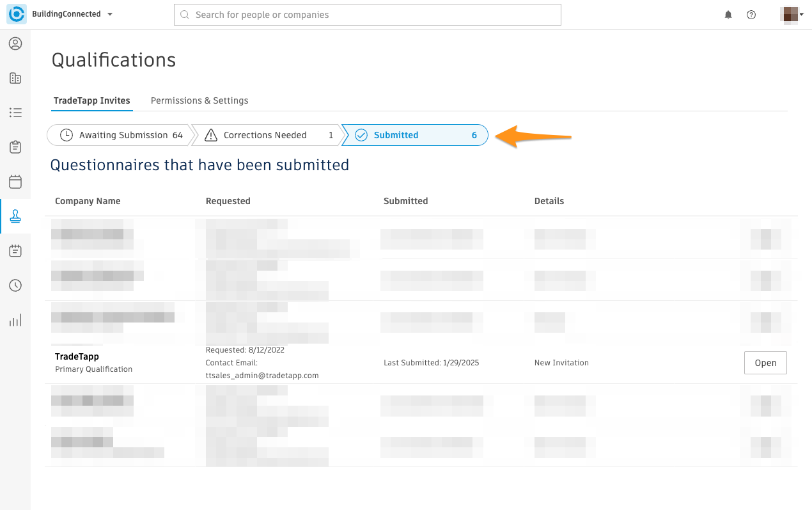This screenshot has width=812, height=510.
Task: Show the Awaiting Submission questionnaires
Action: click(x=120, y=135)
